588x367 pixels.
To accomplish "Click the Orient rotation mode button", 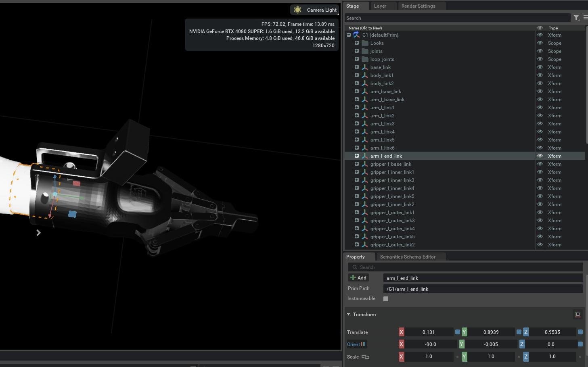I will click(x=357, y=344).
